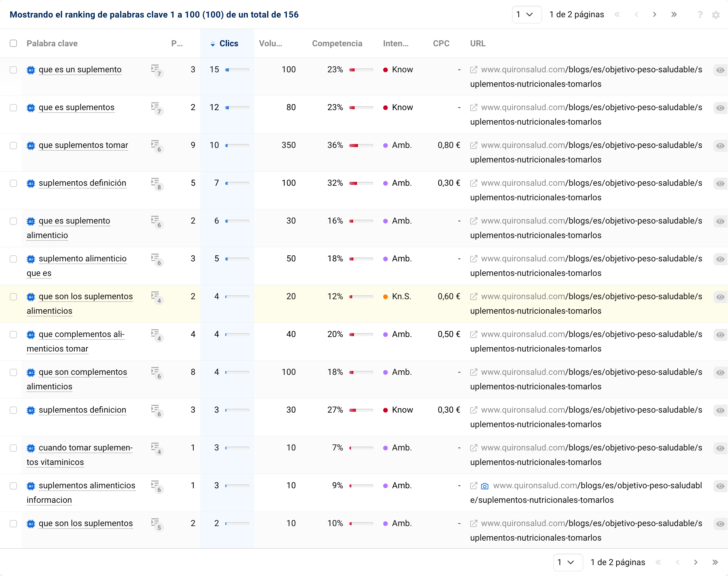
Task: Check the 'que es suplementos' row checkbox
Action: [x=14, y=108]
